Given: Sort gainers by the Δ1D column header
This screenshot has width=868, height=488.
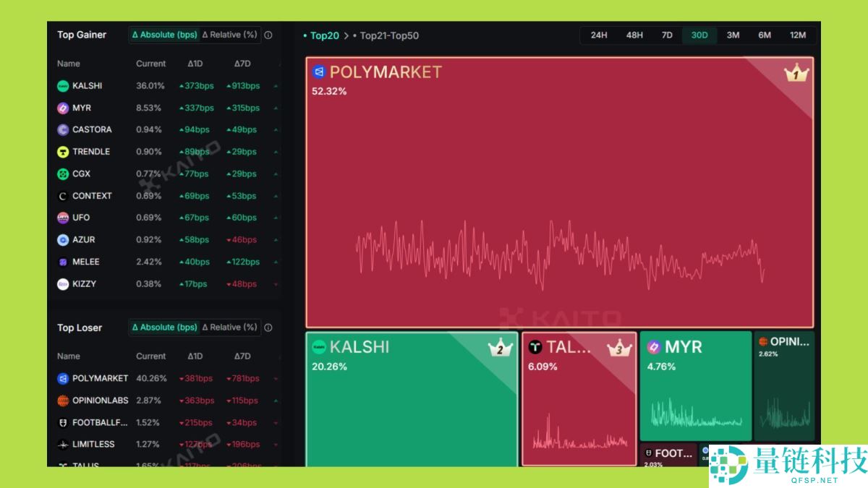Looking at the screenshot, I should 195,64.
